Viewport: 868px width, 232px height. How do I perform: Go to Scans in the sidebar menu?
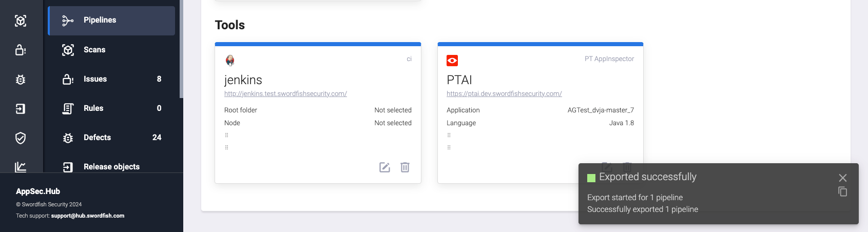94,50
